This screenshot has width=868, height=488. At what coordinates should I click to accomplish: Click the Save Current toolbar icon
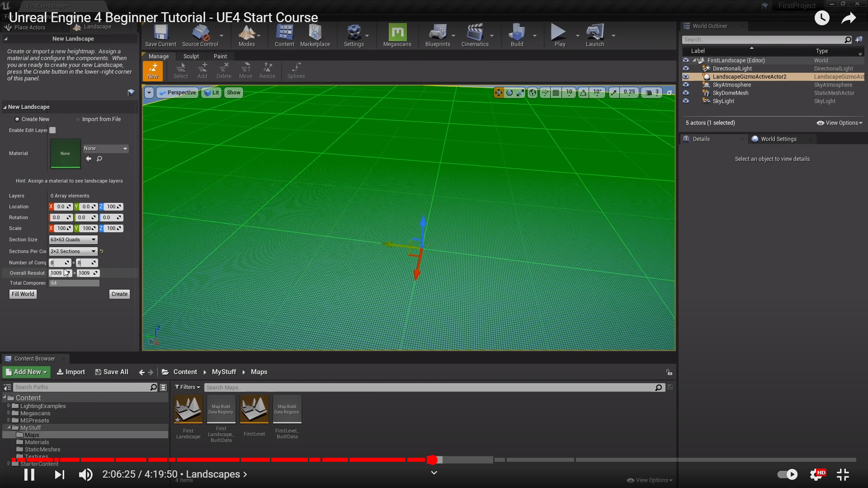click(160, 35)
